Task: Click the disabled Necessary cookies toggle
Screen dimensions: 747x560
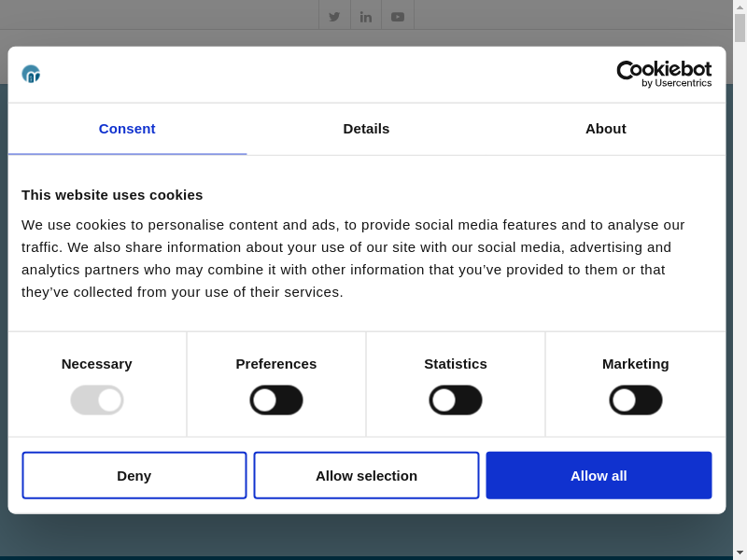Action: tap(97, 400)
